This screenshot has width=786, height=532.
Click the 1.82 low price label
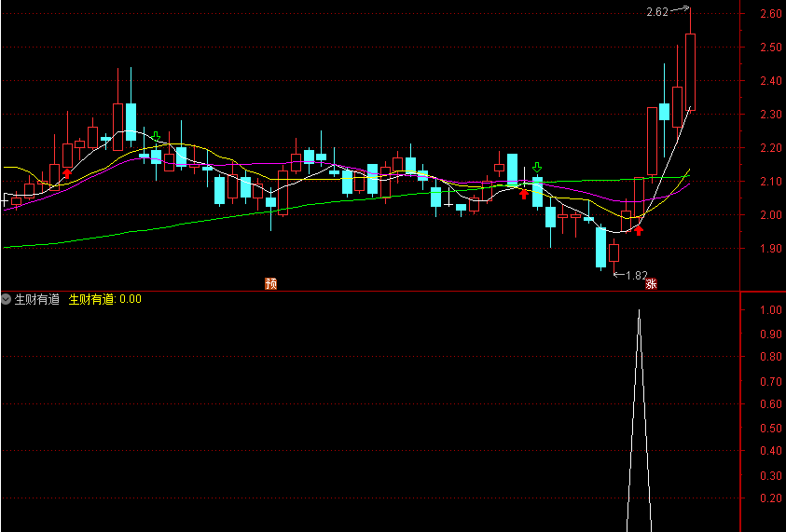[637, 276]
